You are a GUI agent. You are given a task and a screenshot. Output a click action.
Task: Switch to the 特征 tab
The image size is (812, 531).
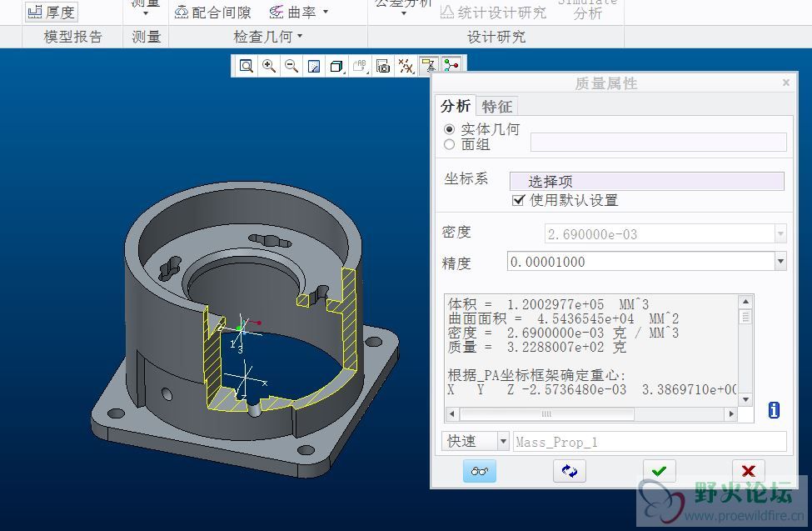tap(496, 107)
